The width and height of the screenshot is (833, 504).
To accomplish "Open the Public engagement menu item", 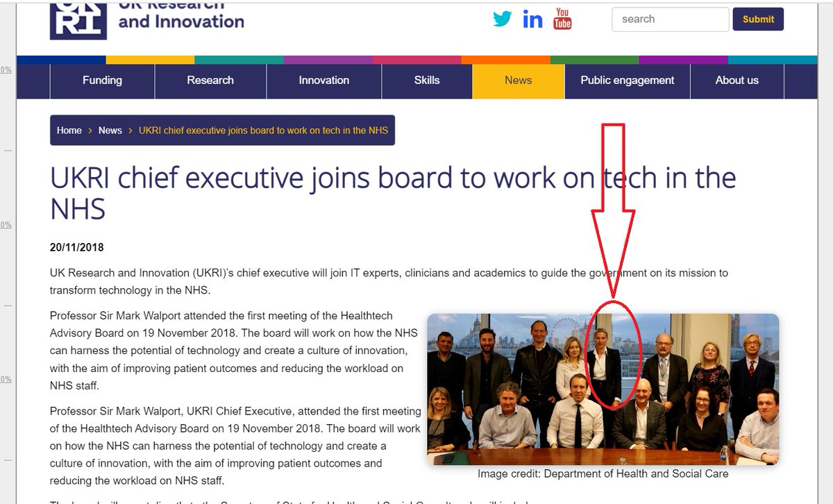I will 628,81.
